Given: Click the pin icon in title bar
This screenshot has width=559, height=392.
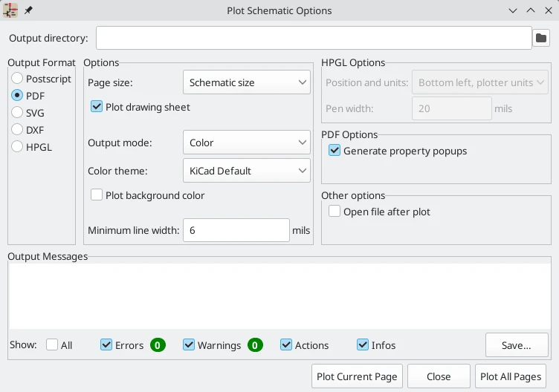Looking at the screenshot, I should [29, 11].
